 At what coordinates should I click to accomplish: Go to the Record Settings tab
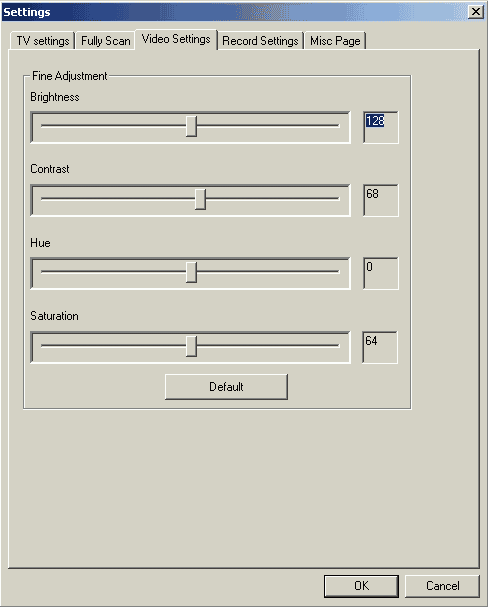[x=260, y=41]
